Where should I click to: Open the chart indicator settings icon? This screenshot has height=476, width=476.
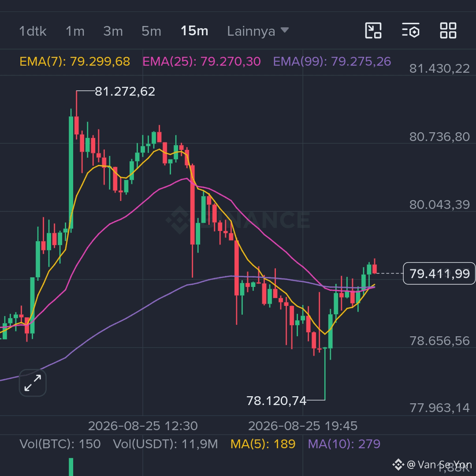411,30
